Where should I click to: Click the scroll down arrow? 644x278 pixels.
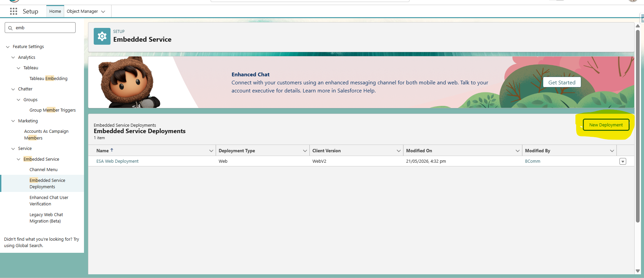pyautogui.click(x=638, y=271)
